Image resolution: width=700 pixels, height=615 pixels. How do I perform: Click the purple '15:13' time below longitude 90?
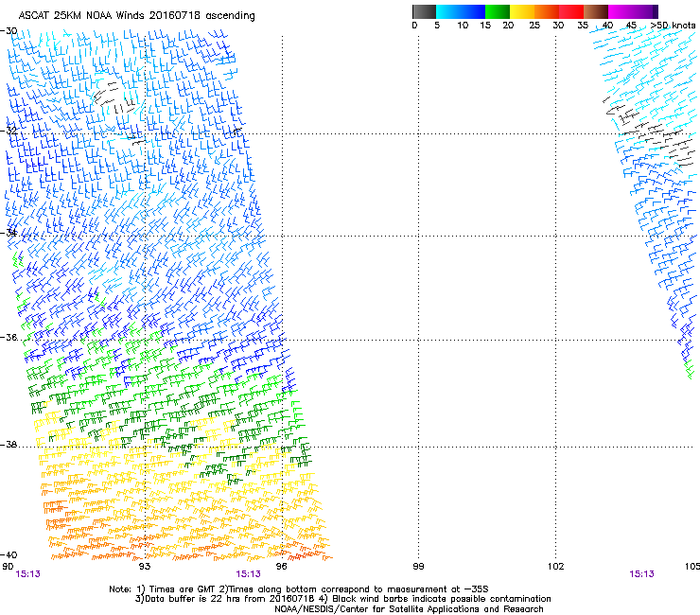click(x=27, y=574)
